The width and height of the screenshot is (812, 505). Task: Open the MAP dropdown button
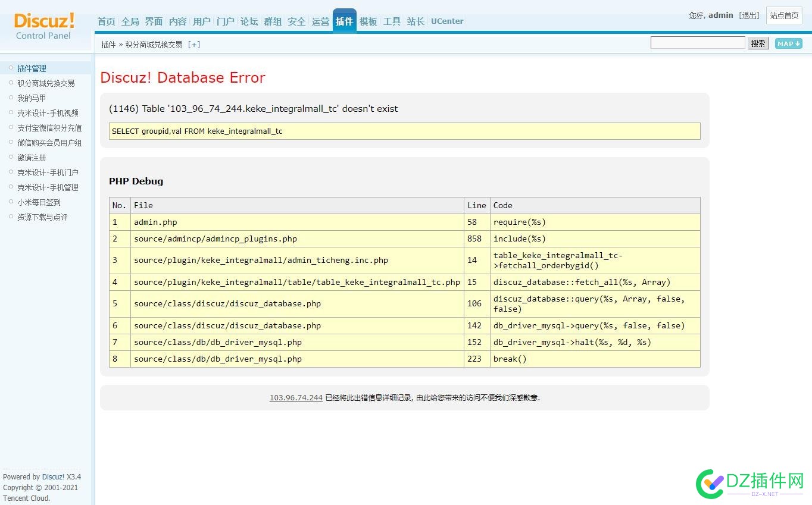(788, 43)
